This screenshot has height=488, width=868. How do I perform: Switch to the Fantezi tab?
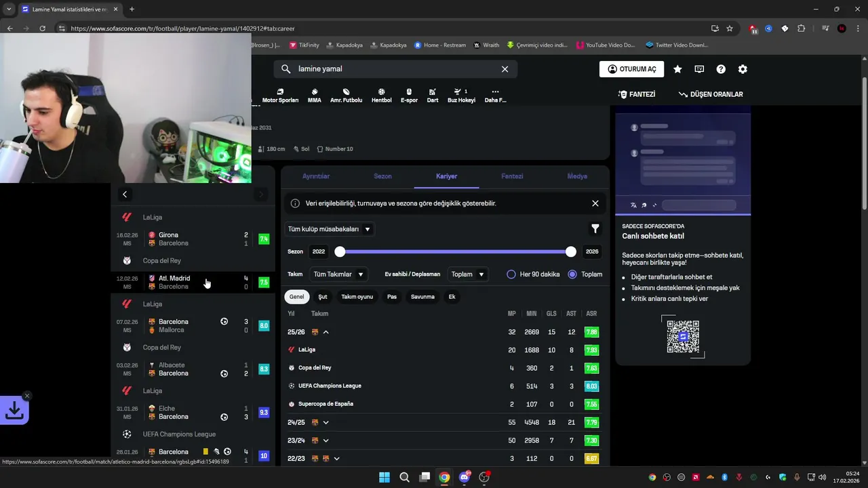(x=512, y=176)
